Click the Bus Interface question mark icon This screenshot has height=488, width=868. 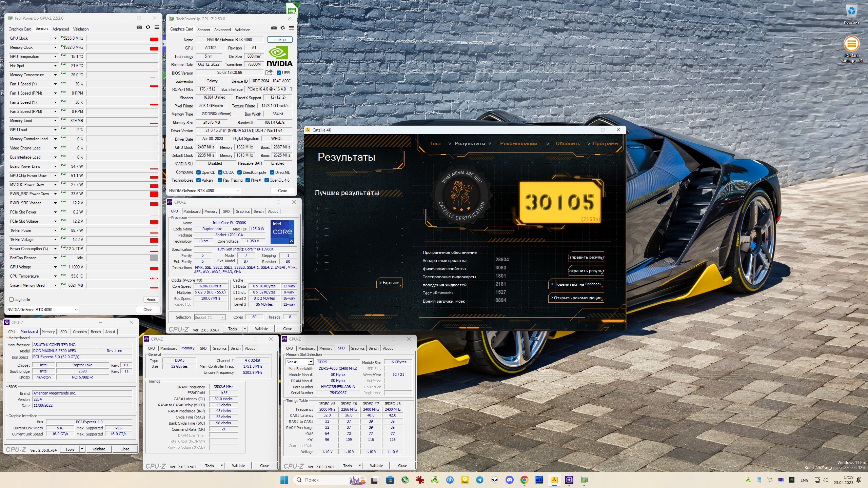[x=291, y=89]
